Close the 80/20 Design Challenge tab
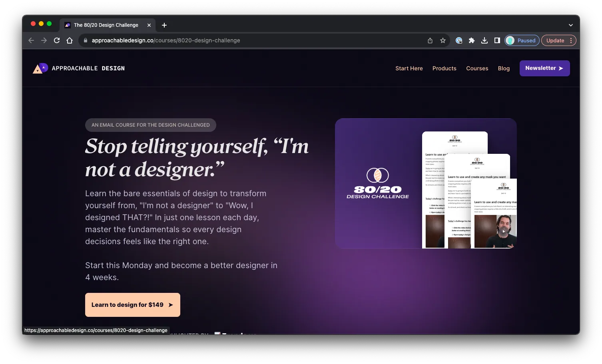The image size is (602, 364). (x=149, y=25)
